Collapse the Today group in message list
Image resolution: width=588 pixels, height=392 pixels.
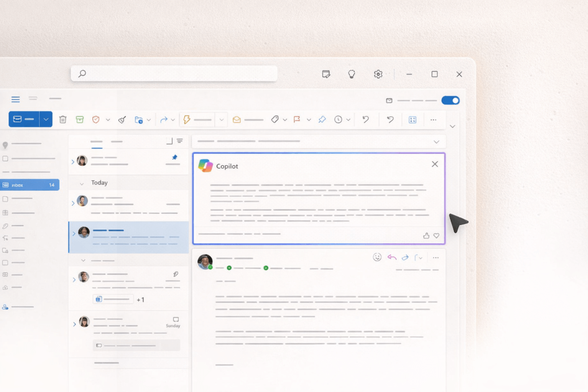(82, 183)
